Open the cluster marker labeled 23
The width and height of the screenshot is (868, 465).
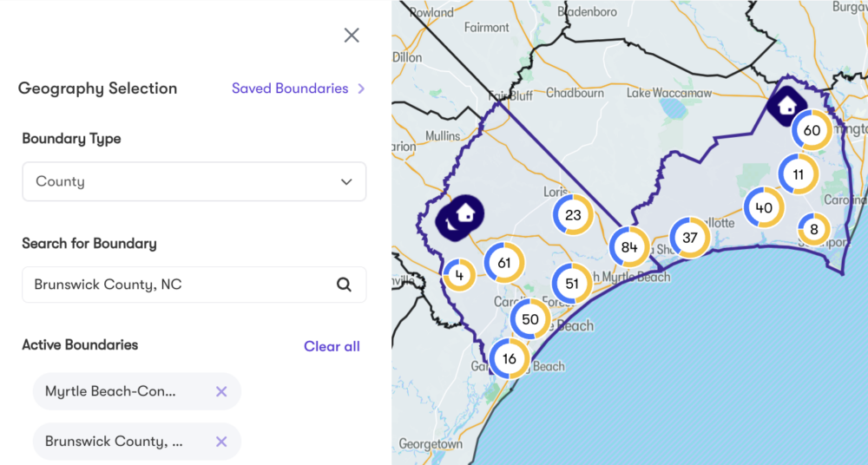point(573,215)
